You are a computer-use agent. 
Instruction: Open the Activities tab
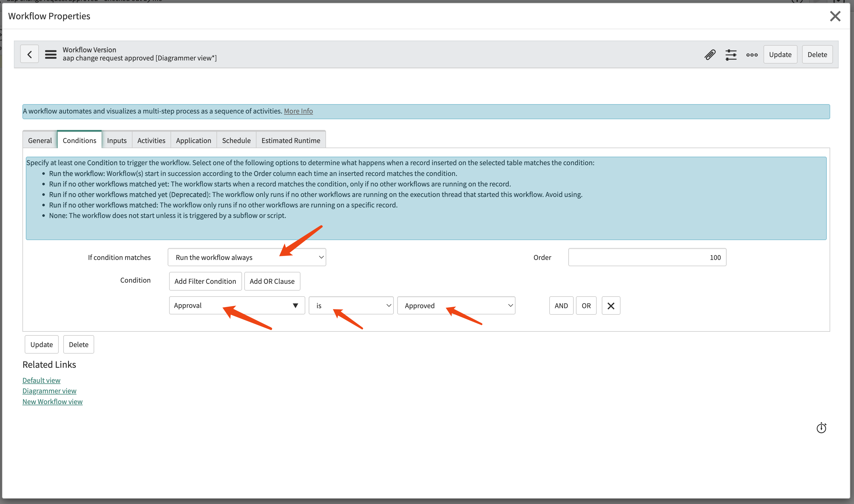151,140
